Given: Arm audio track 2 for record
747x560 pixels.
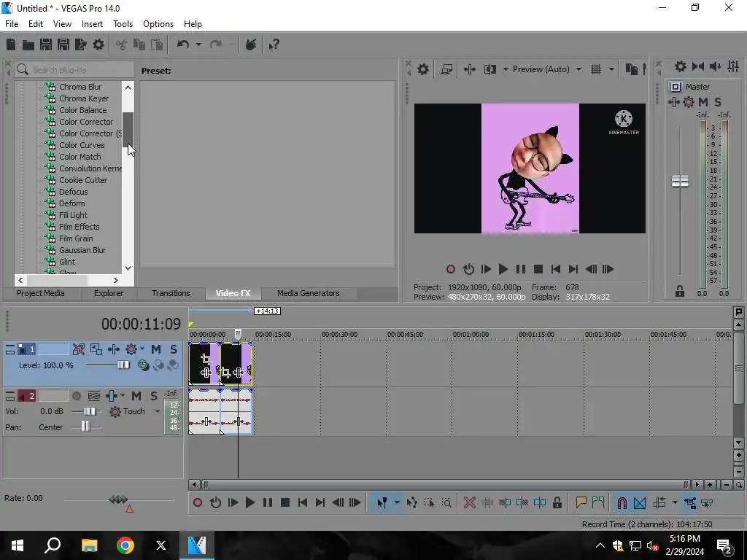Looking at the screenshot, I should point(76,396).
